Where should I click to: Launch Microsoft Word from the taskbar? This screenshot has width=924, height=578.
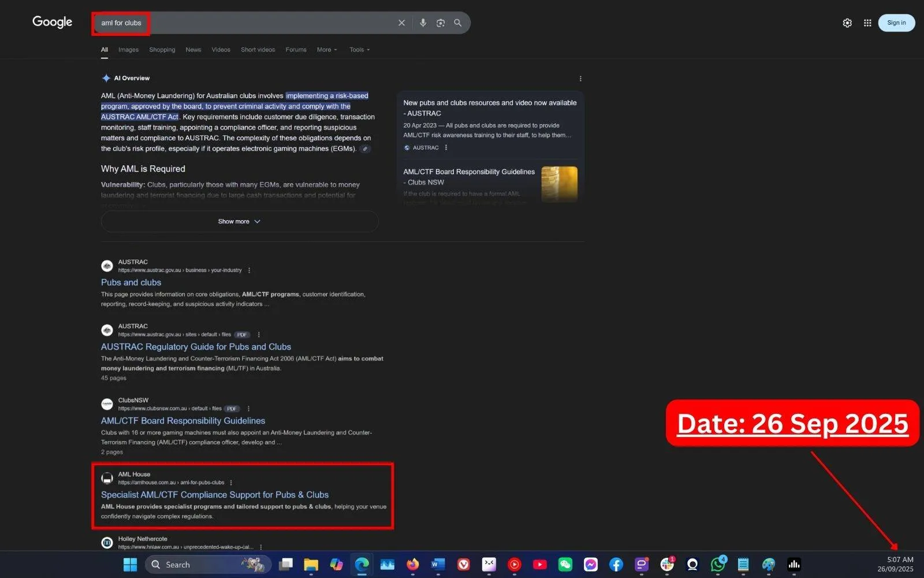point(437,564)
